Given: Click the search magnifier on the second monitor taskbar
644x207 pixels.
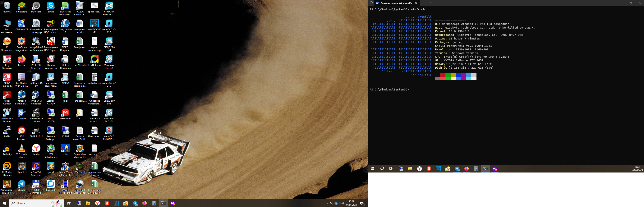Looking at the screenshot, I should 382,169.
